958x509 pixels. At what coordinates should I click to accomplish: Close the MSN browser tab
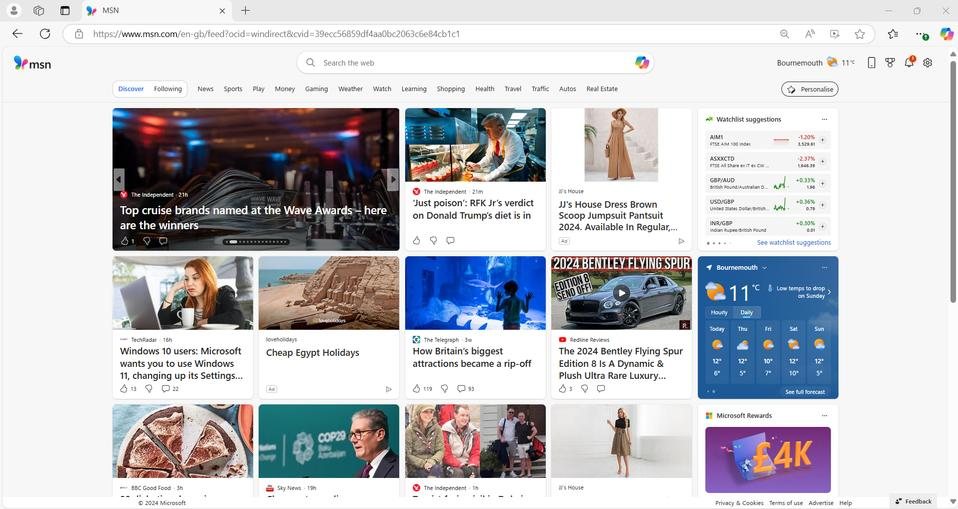[x=222, y=10]
